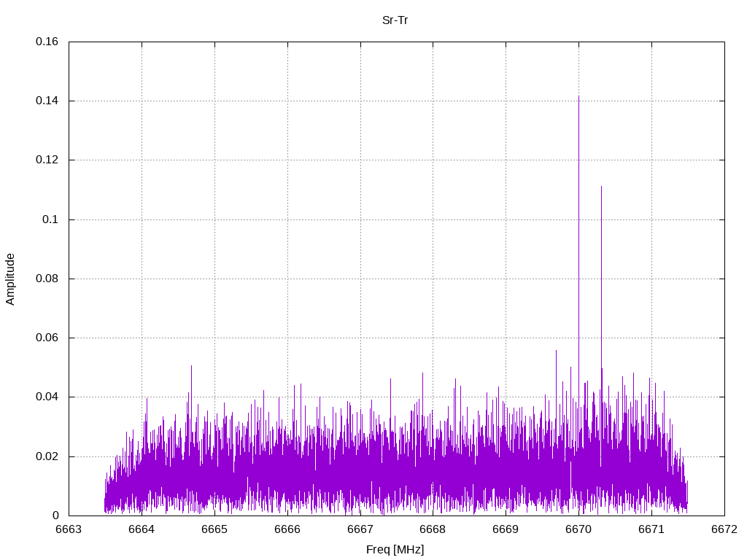
Task: Click the y-axis tick label 0.16
Action: point(47,42)
